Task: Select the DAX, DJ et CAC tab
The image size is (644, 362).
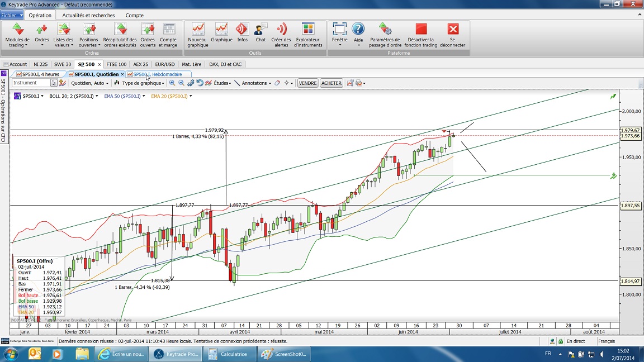Action: point(225,64)
